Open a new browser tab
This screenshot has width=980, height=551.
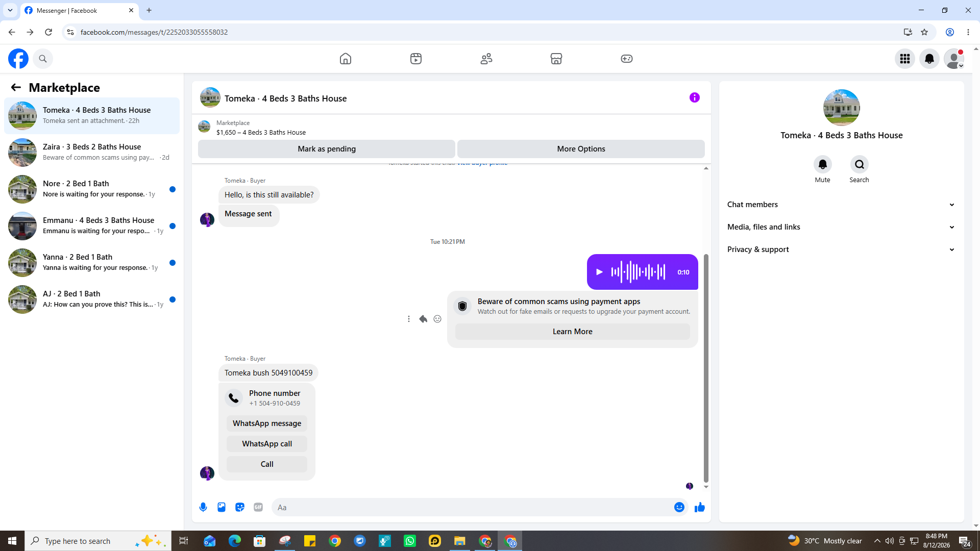click(149, 10)
